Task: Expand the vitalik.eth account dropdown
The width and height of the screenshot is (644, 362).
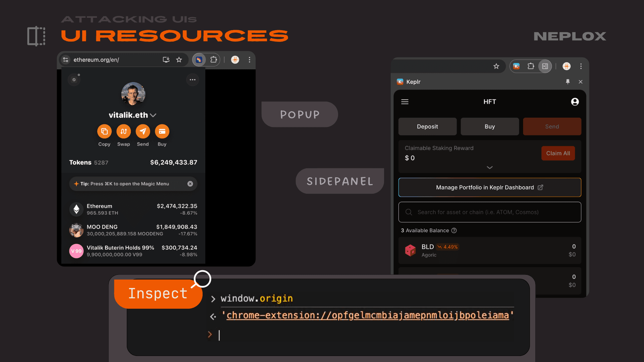Action: (x=154, y=115)
